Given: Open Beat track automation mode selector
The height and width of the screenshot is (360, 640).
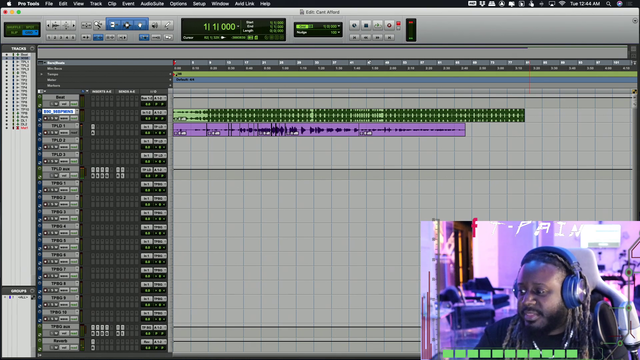Looking at the screenshot, I should pyautogui.click(x=74, y=104).
